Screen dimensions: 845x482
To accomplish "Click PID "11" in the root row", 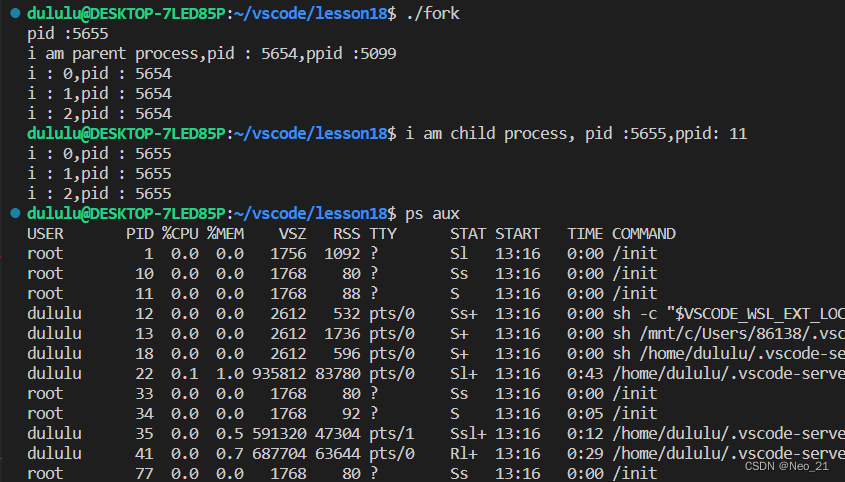I will coord(144,293).
